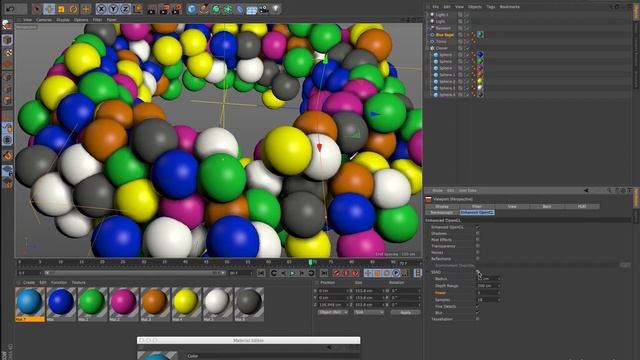Select Model mode cube in left palette
Screen dimensions: 640x360
(x=7, y=40)
